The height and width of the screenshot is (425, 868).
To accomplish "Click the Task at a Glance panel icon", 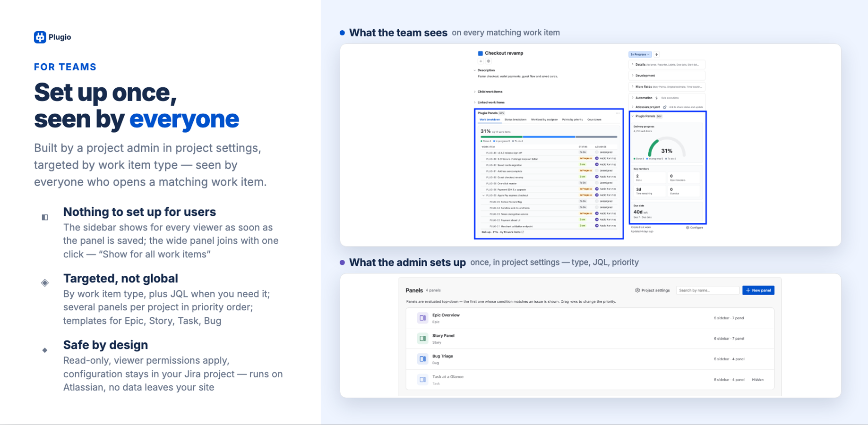I will (422, 380).
